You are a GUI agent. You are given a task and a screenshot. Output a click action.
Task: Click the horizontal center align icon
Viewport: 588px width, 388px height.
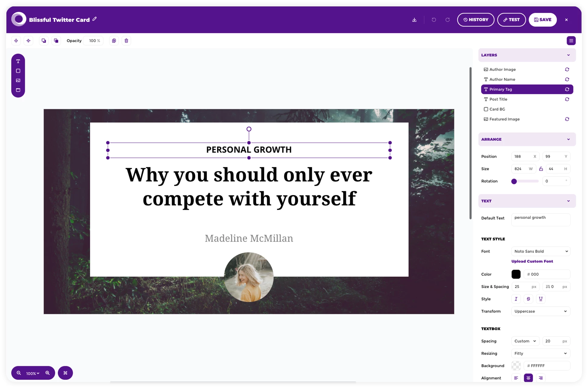pyautogui.click(x=16, y=41)
